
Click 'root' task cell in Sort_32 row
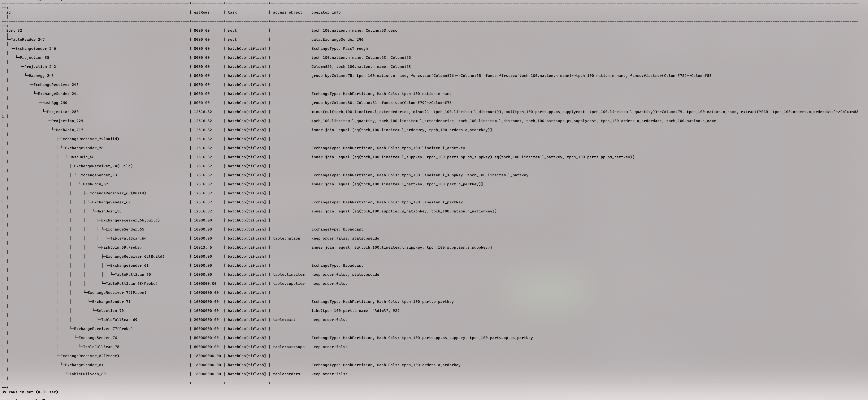point(232,30)
